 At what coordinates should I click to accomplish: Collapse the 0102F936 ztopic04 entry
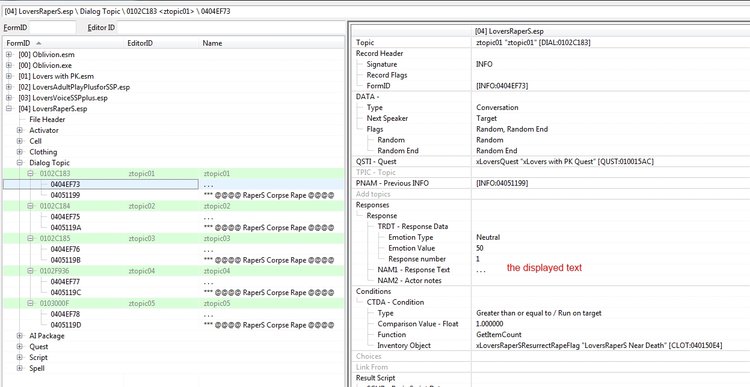(30, 271)
